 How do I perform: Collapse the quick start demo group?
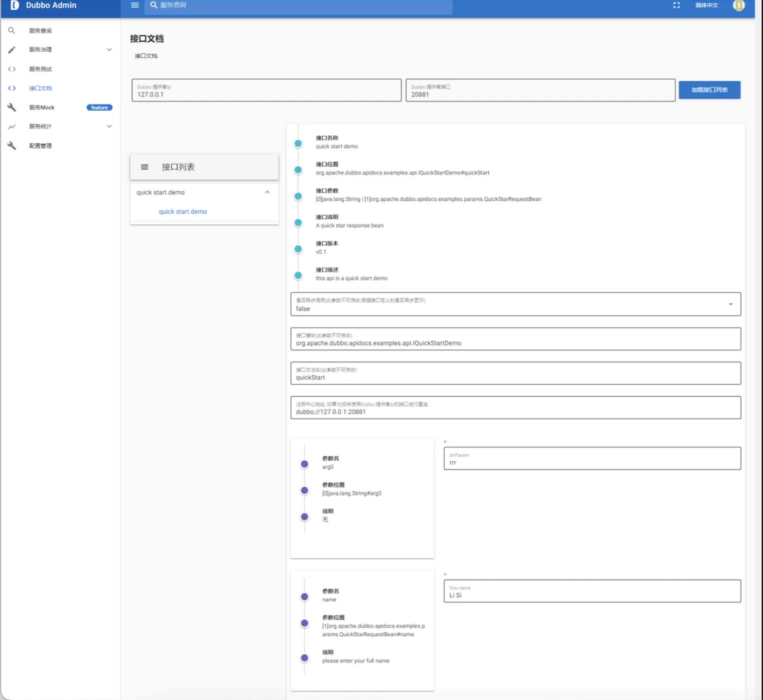point(267,192)
